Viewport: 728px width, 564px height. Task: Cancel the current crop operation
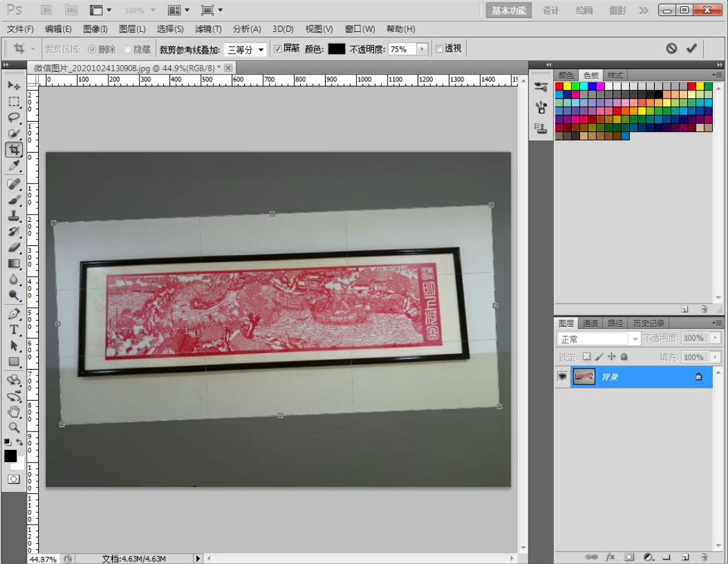pos(671,48)
